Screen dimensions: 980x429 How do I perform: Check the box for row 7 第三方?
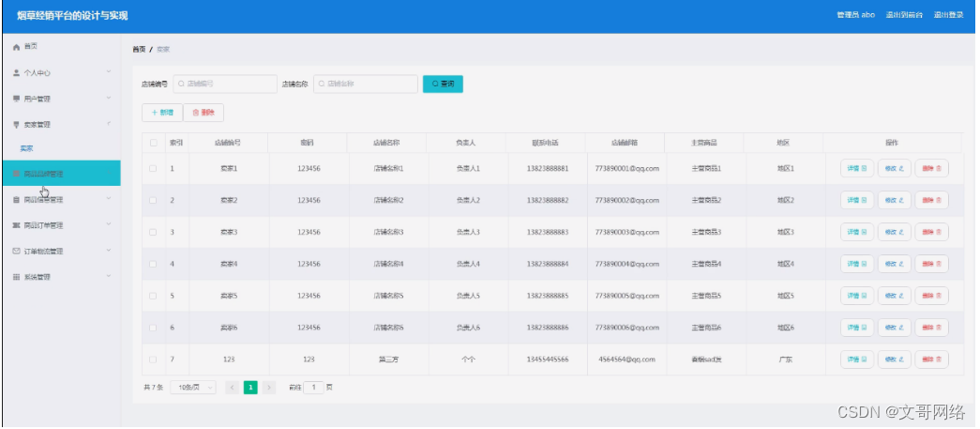click(x=153, y=360)
